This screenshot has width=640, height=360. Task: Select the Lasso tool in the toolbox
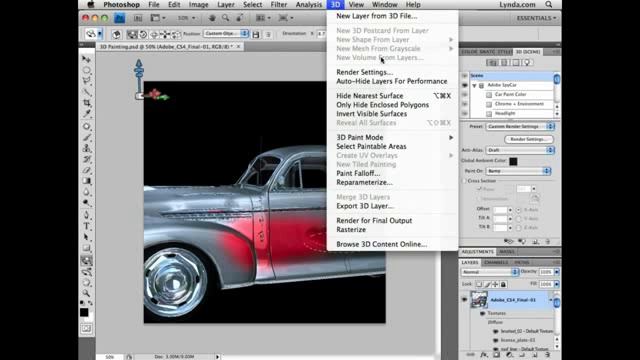(87, 81)
